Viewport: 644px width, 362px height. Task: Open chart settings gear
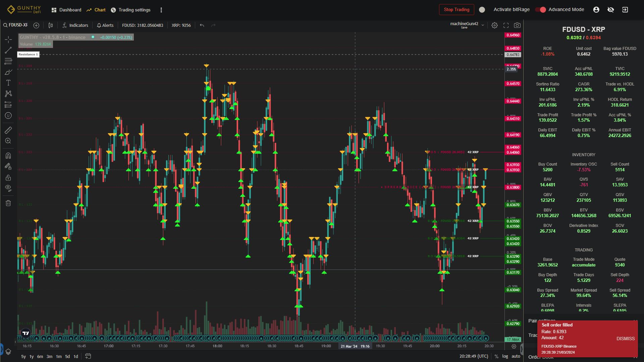pyautogui.click(x=494, y=25)
